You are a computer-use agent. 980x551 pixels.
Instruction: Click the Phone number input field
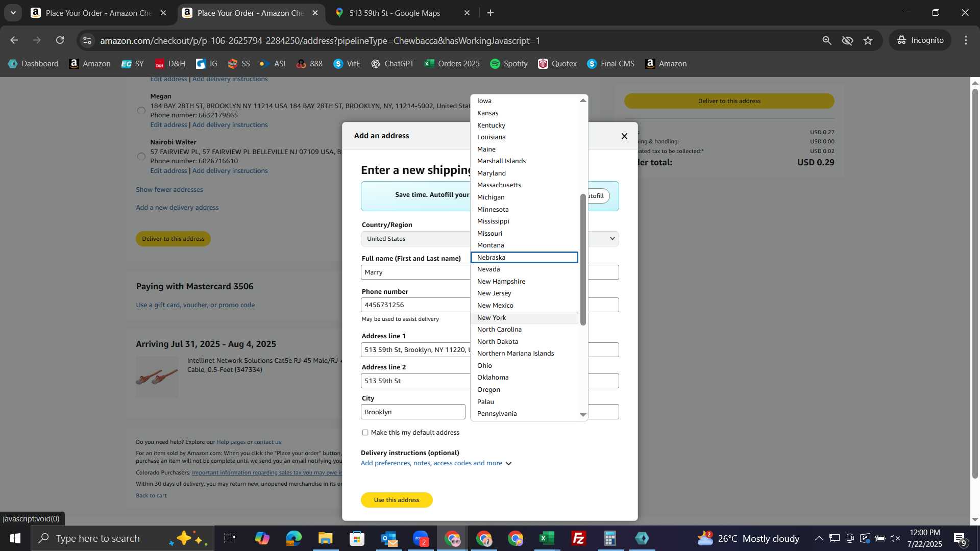490,305
